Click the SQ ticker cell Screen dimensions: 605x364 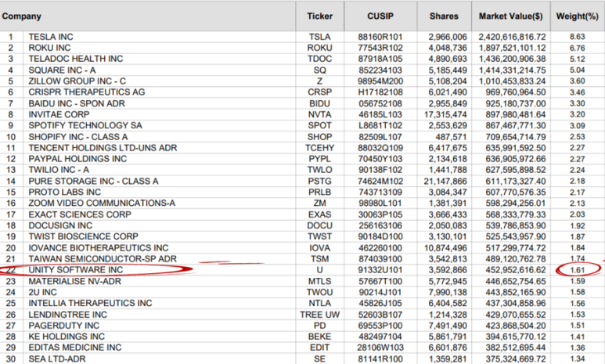pos(319,70)
